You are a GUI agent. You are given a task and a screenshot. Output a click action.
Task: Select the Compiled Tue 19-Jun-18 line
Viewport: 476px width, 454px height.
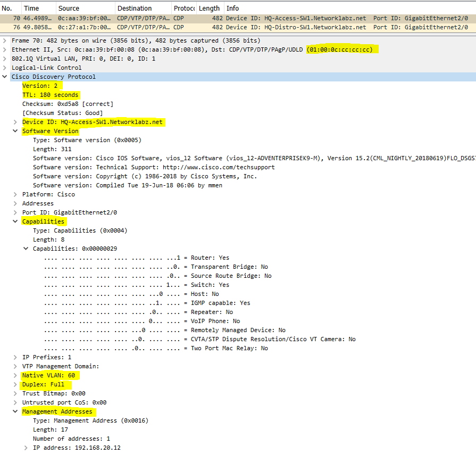pyautogui.click(x=128, y=185)
